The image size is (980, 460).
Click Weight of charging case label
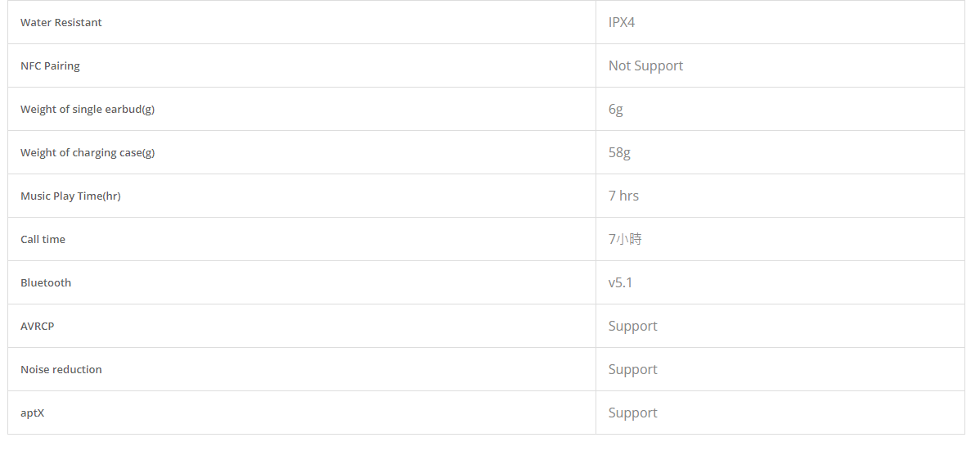88,152
